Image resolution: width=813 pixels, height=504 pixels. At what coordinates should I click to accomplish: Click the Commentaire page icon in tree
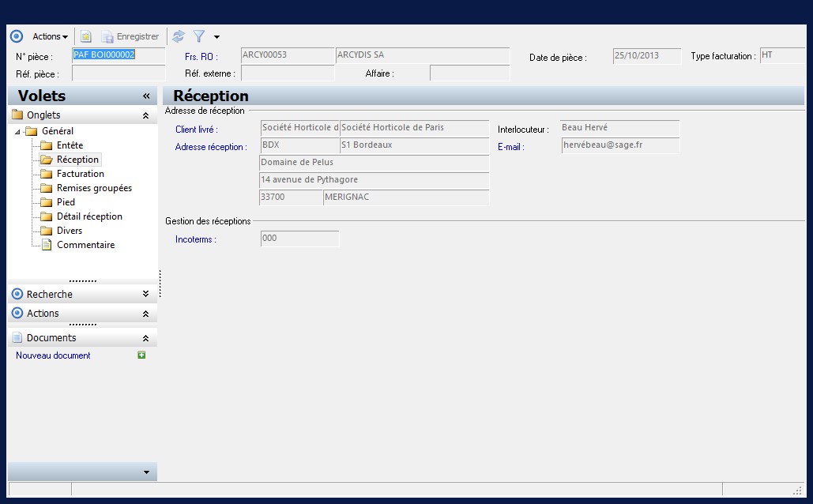(x=47, y=245)
